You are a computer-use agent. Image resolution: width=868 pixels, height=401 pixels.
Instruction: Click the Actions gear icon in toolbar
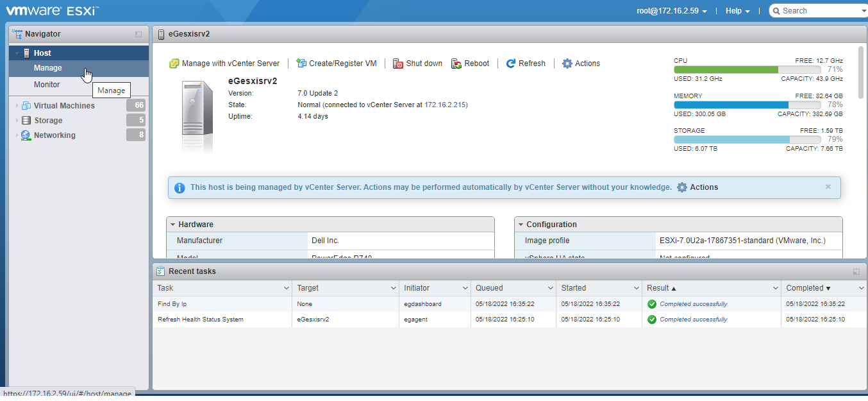coord(567,64)
